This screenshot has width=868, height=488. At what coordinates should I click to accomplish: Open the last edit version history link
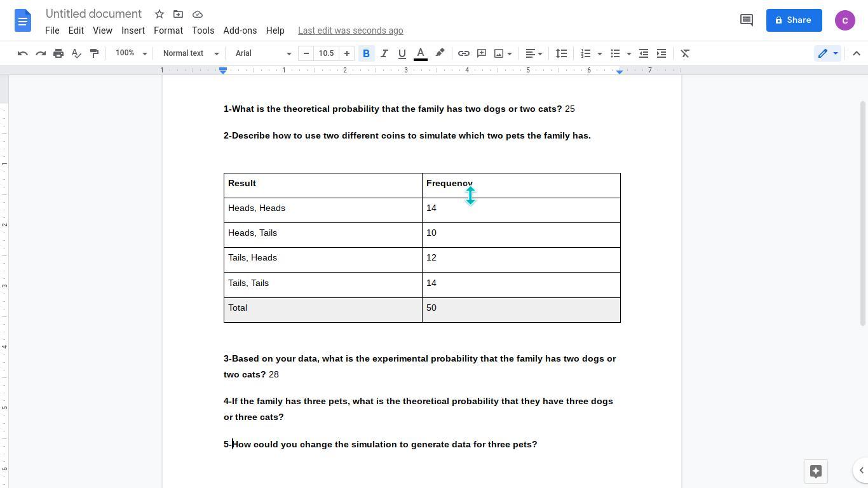point(351,30)
